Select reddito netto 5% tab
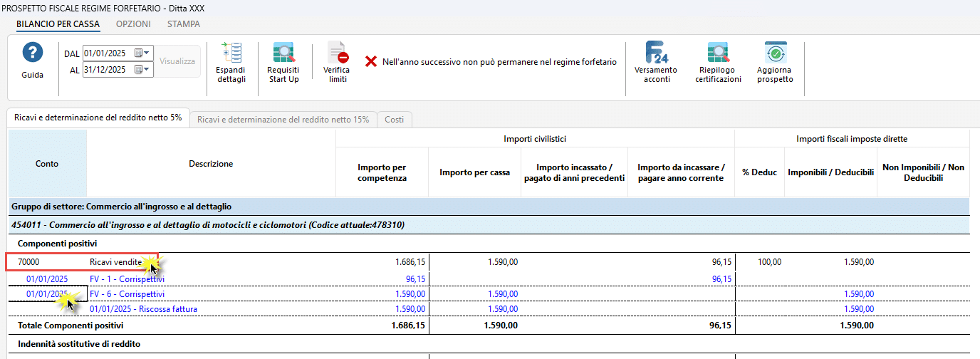 tap(98, 118)
